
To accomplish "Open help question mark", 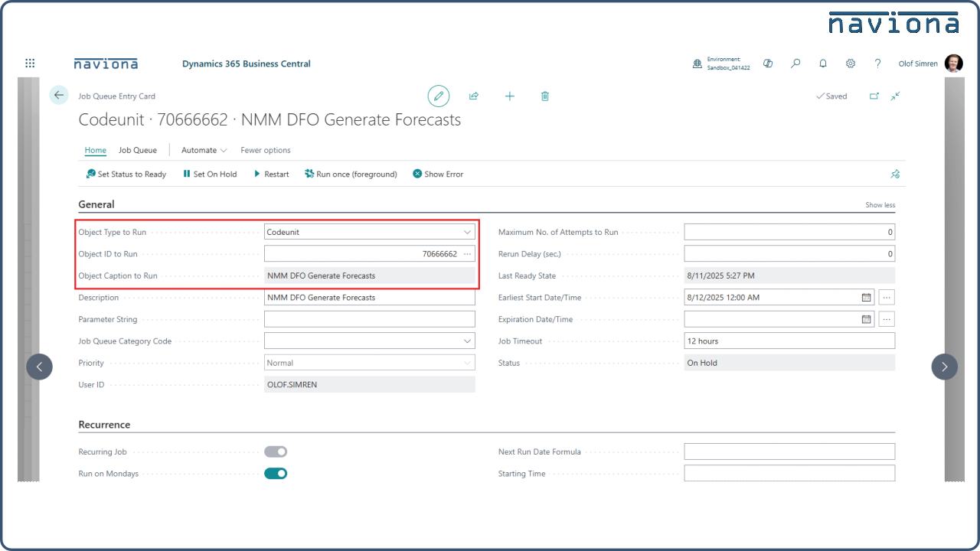I will click(x=878, y=64).
